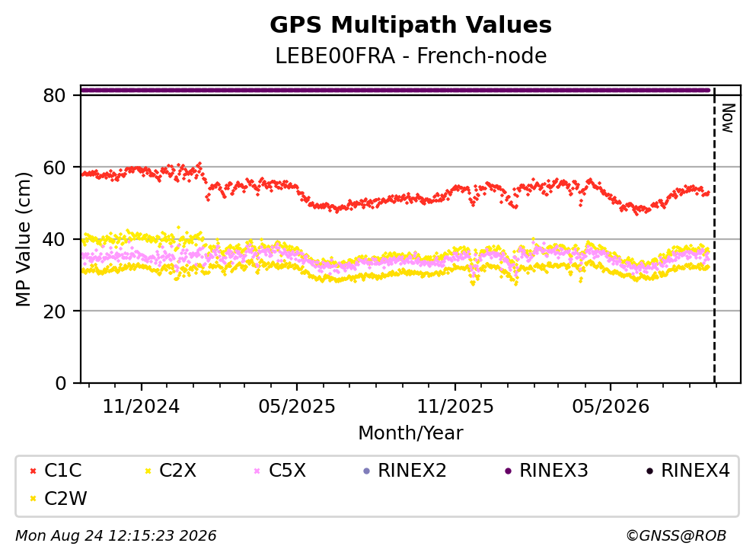This screenshot has height=559, width=756.
Task: Click the 11/2024 x-axis tick label
Action: (x=142, y=407)
